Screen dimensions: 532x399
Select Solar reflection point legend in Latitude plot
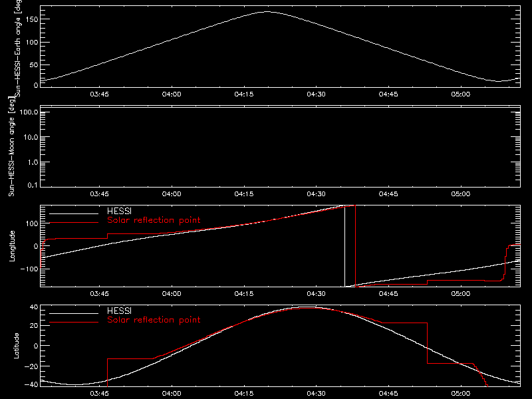click(154, 320)
